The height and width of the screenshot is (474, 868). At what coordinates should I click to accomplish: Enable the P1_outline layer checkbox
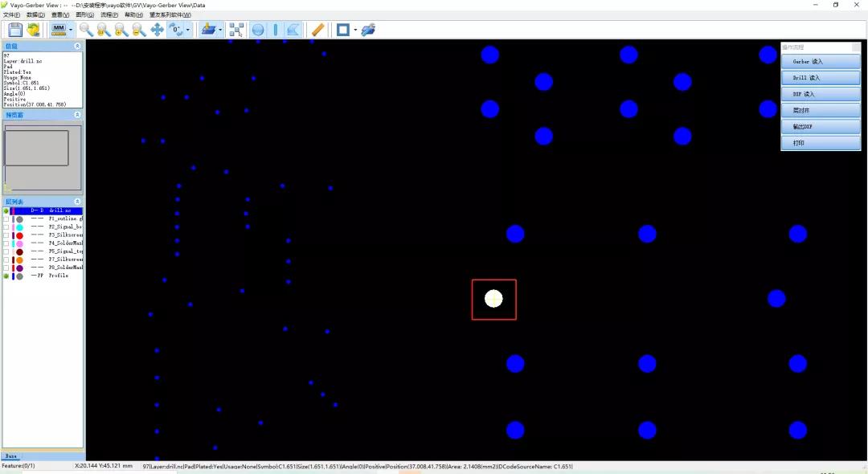[6, 219]
